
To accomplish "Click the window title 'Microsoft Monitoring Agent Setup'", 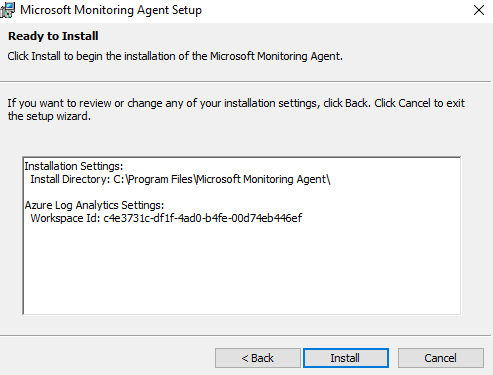I will coord(111,10).
